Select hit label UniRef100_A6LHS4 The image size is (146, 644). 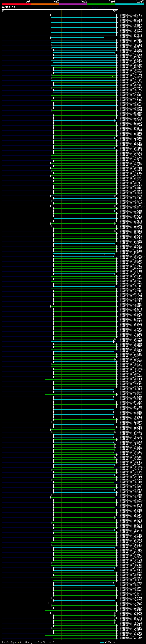(x=131, y=435)
